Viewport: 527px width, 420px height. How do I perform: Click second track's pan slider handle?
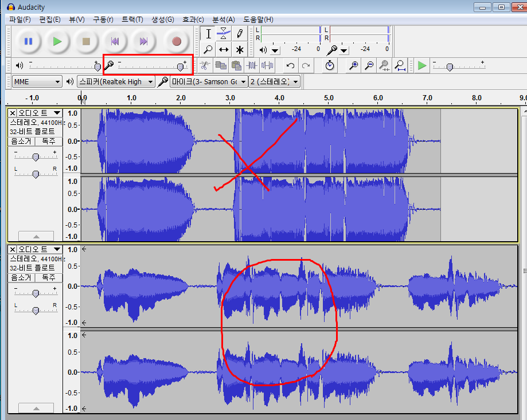click(x=36, y=311)
